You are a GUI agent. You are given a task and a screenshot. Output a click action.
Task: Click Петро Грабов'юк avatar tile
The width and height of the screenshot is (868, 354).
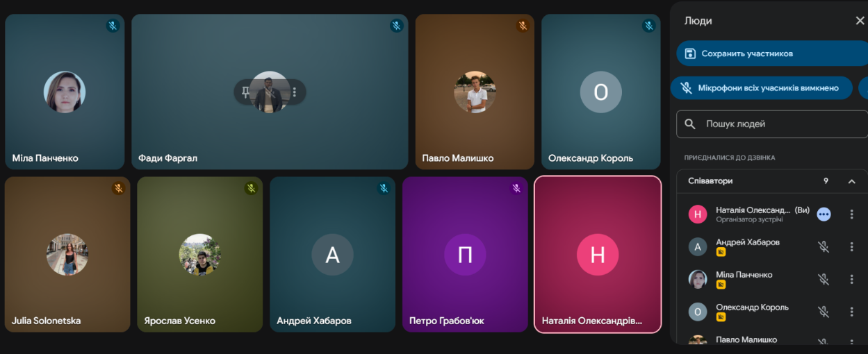(x=465, y=254)
